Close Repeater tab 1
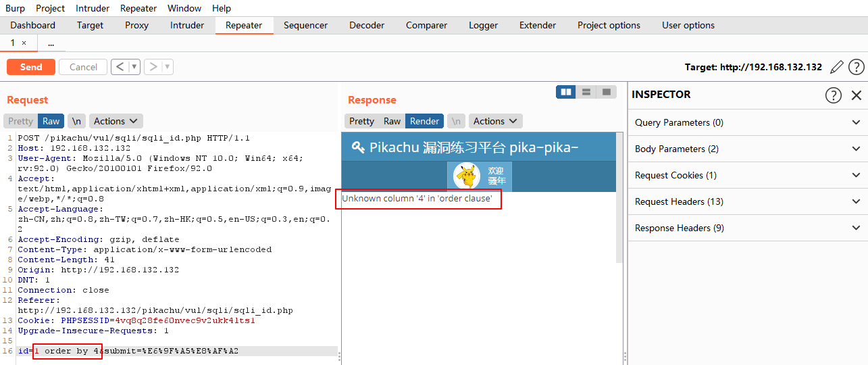 [x=24, y=43]
